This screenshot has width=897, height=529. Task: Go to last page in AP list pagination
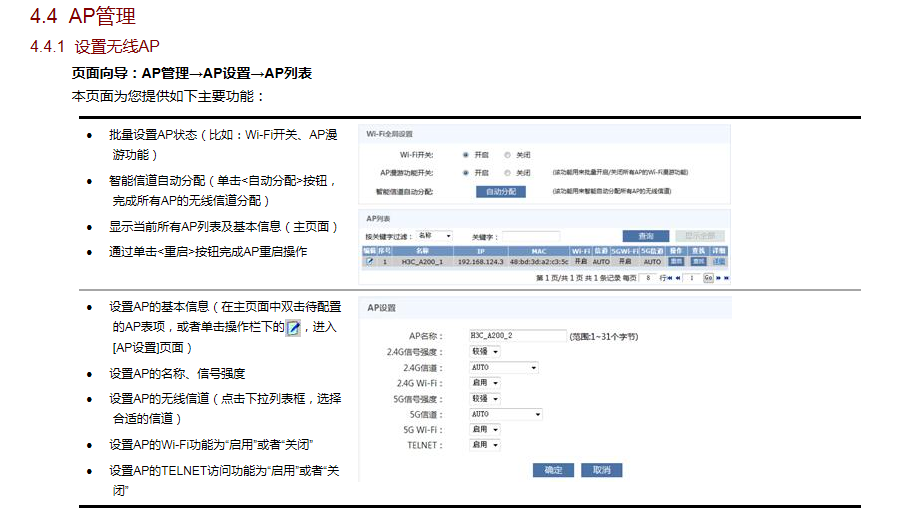click(x=727, y=278)
